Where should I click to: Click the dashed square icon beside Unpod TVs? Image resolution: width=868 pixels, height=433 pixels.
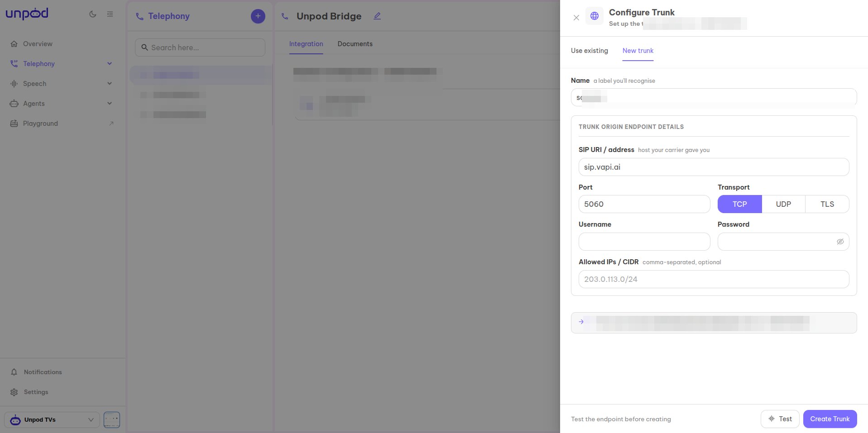click(112, 420)
